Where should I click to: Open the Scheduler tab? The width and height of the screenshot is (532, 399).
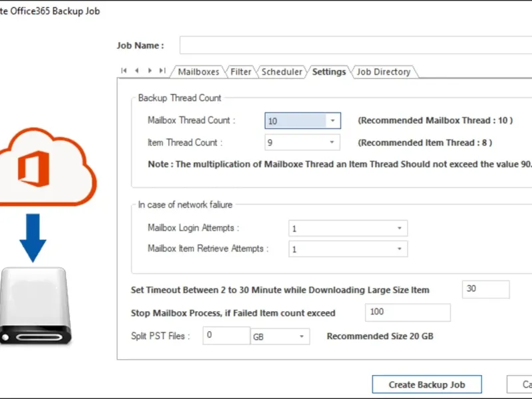(x=281, y=72)
